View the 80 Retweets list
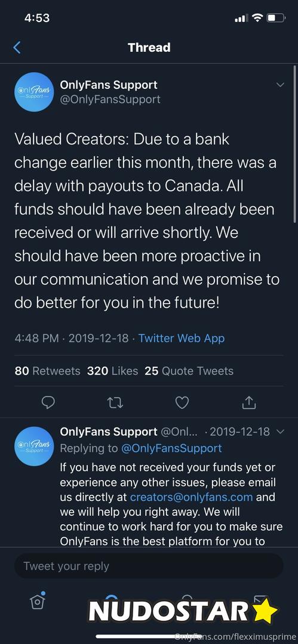This screenshot has width=298, height=644. click(47, 371)
